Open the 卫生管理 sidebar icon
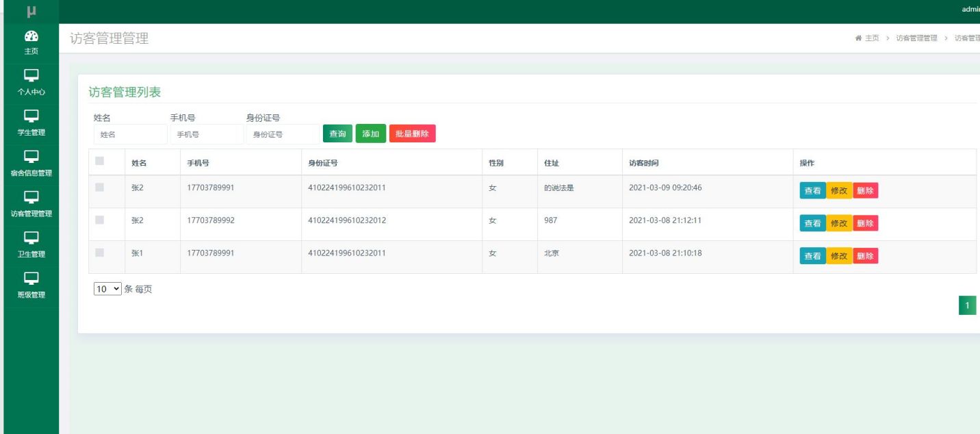Screen dimensions: 980x434 point(31,238)
